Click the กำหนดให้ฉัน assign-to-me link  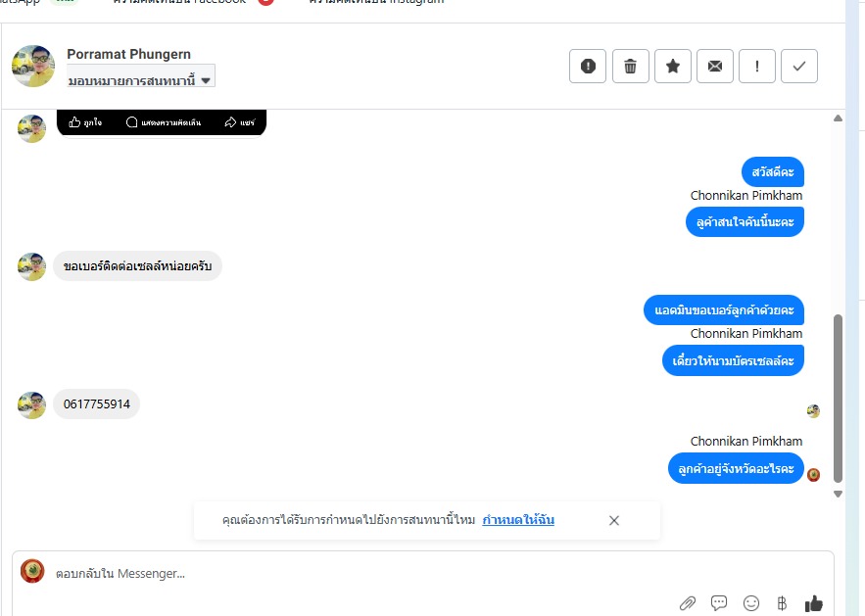coord(518,520)
